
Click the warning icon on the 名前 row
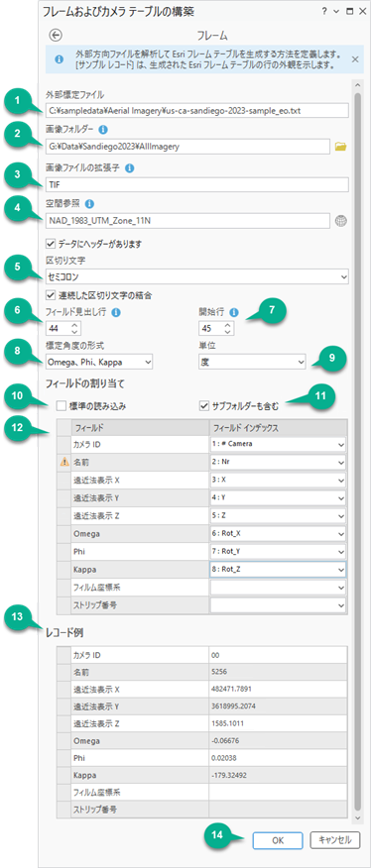pos(63,462)
